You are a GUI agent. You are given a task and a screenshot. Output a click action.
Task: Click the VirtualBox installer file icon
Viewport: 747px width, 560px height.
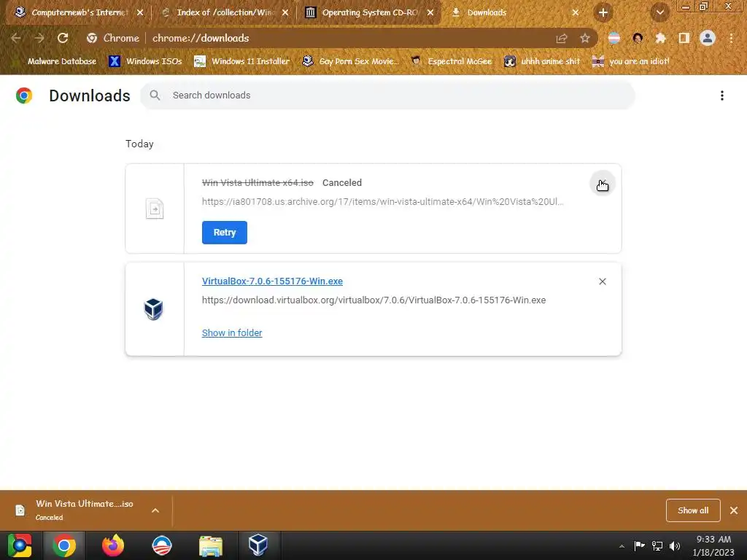point(153,309)
